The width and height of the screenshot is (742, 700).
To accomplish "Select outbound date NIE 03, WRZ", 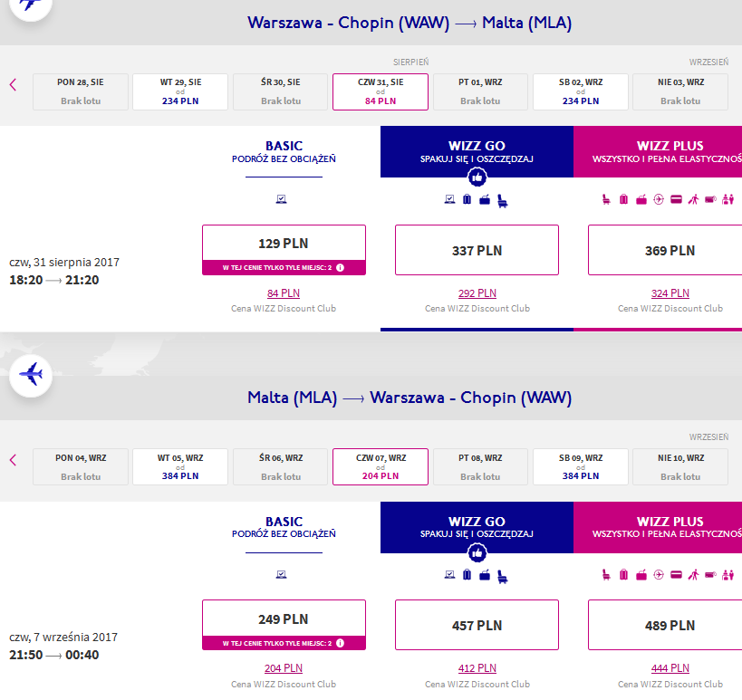I will tap(680, 91).
